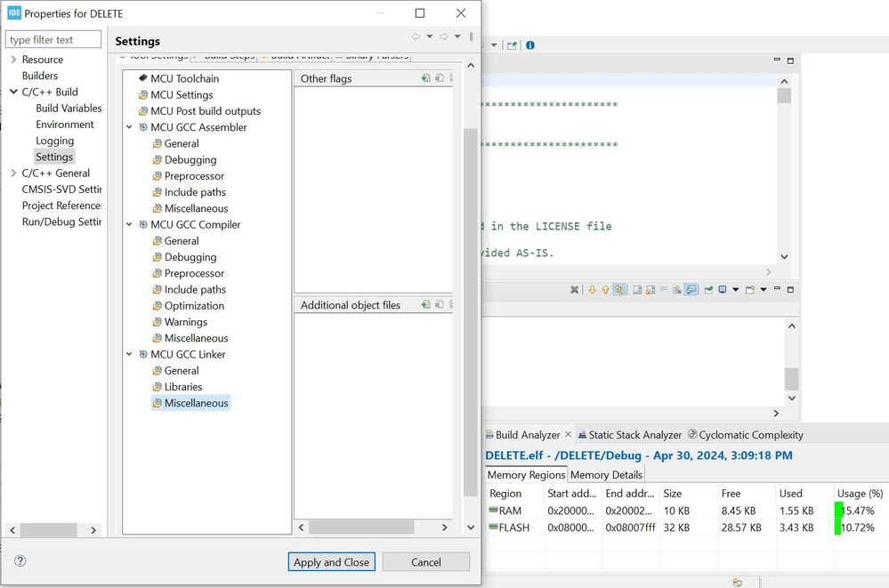Click the back arrow in the Settings header
Screen dimensions: 889x588
pyautogui.click(x=416, y=36)
